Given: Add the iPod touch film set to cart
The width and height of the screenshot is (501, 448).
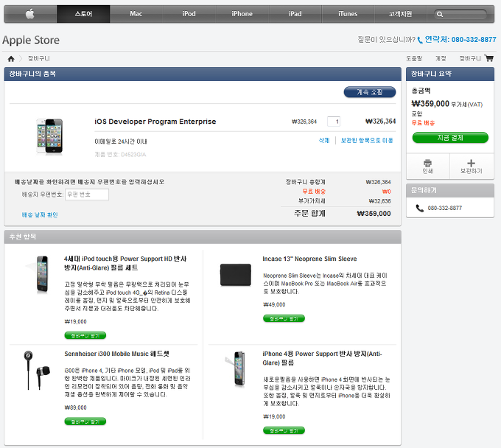Looking at the screenshot, I should (x=85, y=335).
